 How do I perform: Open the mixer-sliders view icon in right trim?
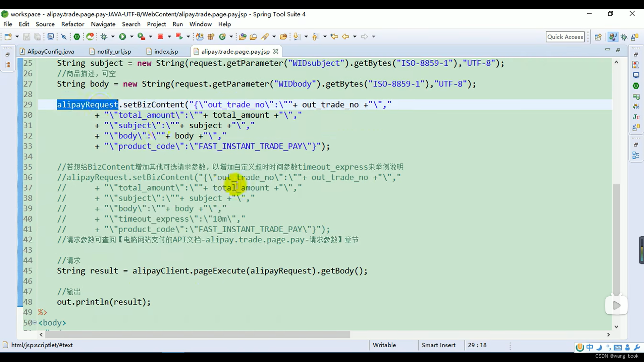coord(636,106)
